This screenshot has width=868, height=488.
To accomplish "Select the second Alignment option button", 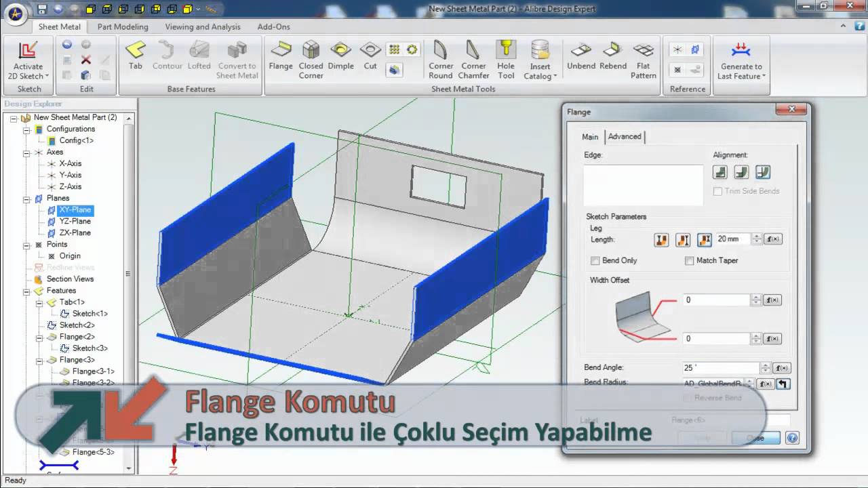I will [741, 172].
